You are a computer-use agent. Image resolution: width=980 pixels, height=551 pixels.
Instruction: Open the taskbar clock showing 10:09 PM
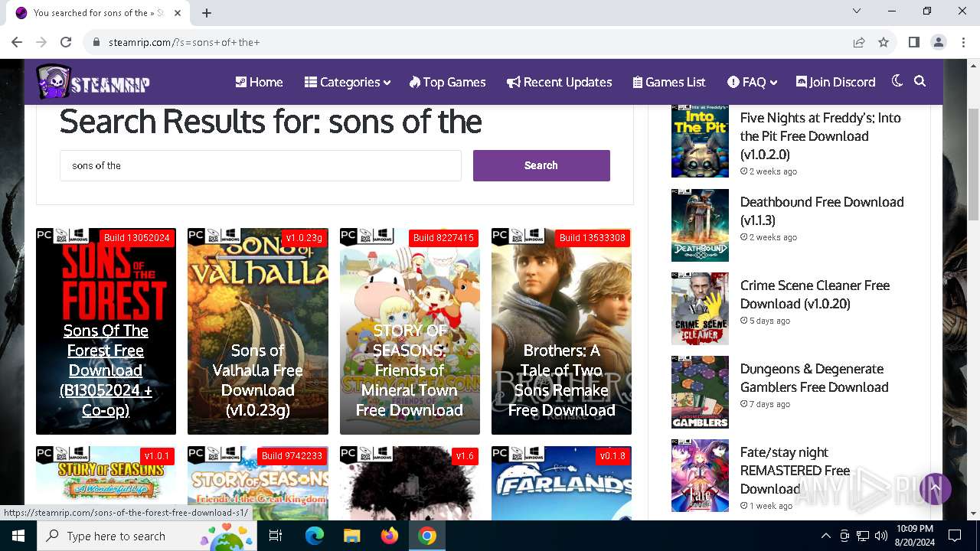[914, 536]
